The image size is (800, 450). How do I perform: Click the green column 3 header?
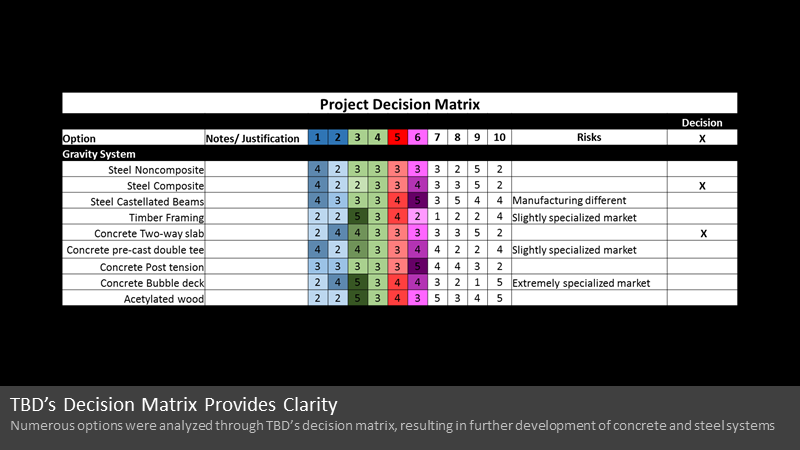pyautogui.click(x=357, y=137)
